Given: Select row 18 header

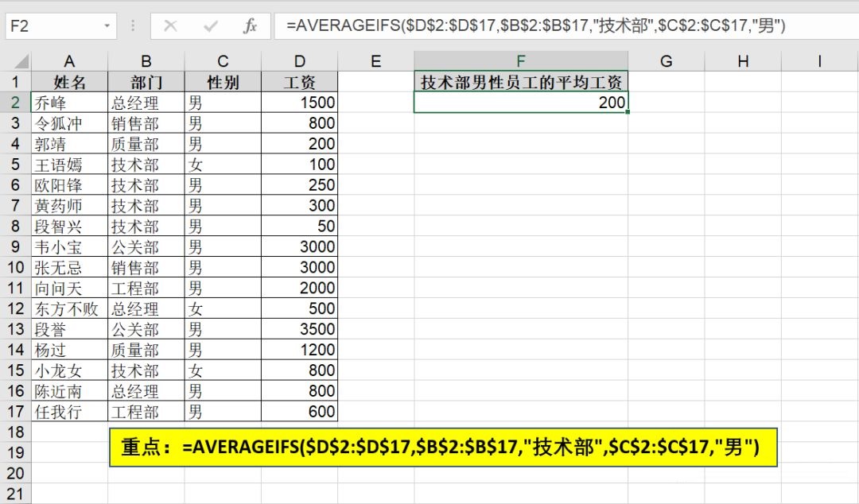Looking at the screenshot, I should [15, 432].
